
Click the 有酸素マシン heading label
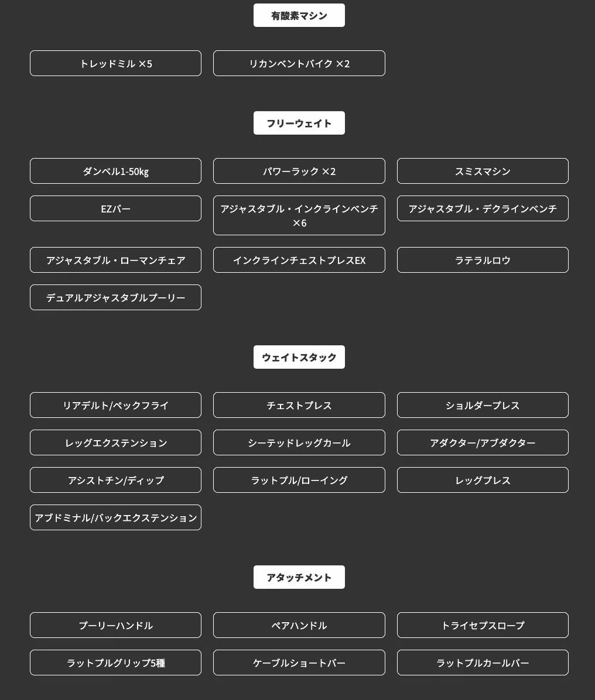coord(299,16)
